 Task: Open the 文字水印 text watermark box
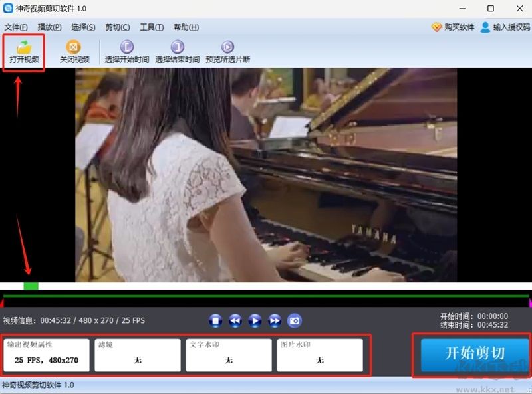[x=228, y=355]
